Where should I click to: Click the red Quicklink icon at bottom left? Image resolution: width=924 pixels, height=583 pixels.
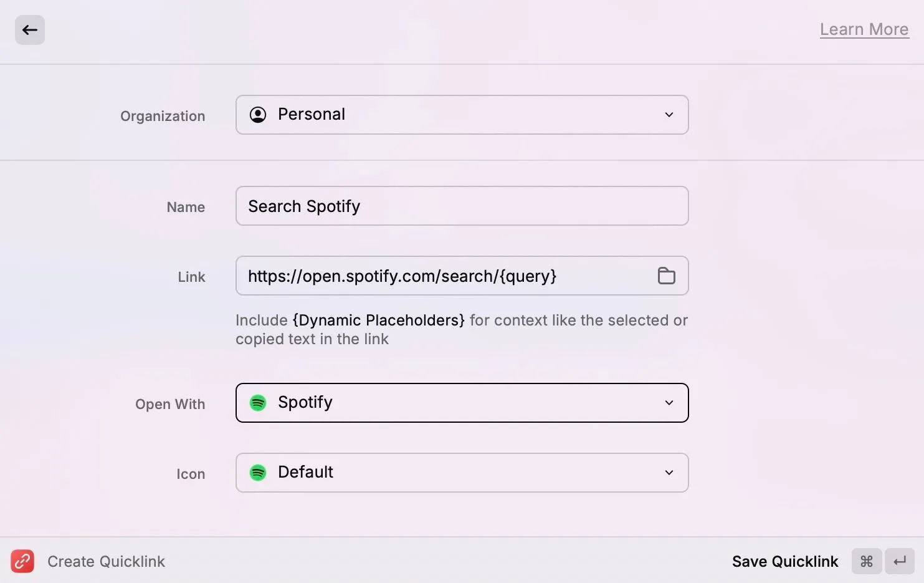pyautogui.click(x=22, y=561)
